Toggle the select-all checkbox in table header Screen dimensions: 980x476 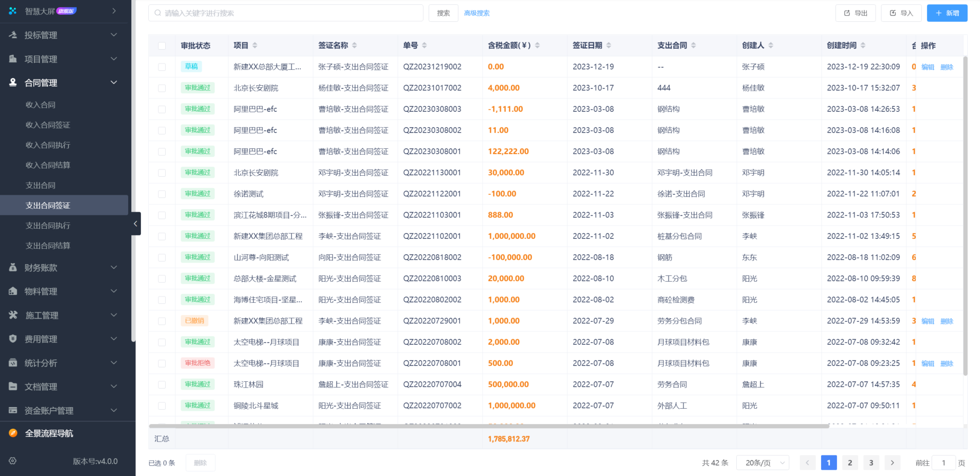(162, 46)
